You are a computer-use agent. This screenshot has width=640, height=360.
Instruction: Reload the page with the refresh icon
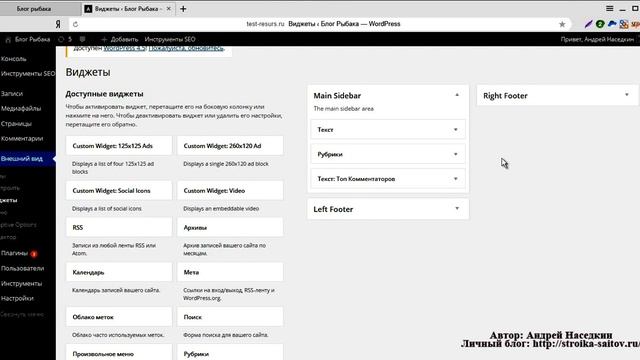(x=76, y=24)
